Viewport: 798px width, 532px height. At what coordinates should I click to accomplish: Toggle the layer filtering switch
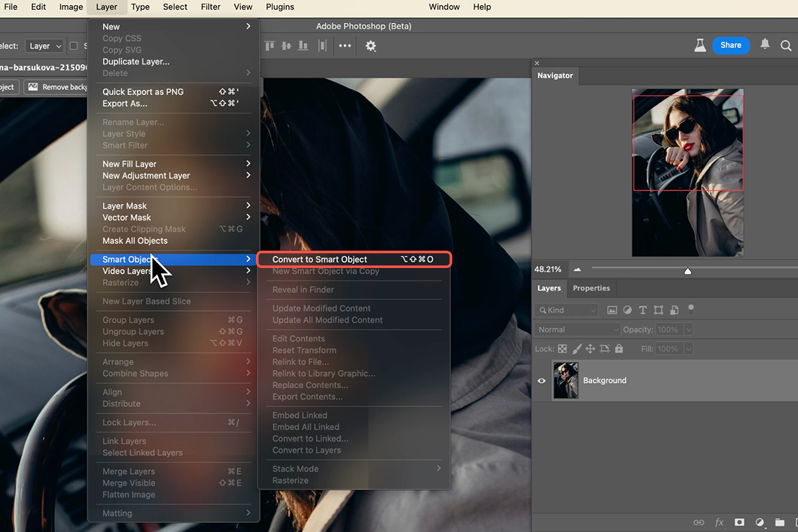point(691,309)
